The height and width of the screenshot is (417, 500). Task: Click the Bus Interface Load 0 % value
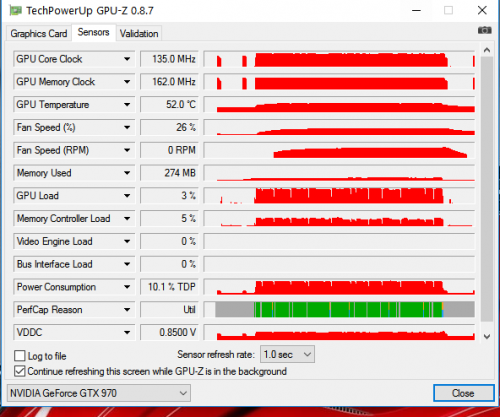coord(169,264)
